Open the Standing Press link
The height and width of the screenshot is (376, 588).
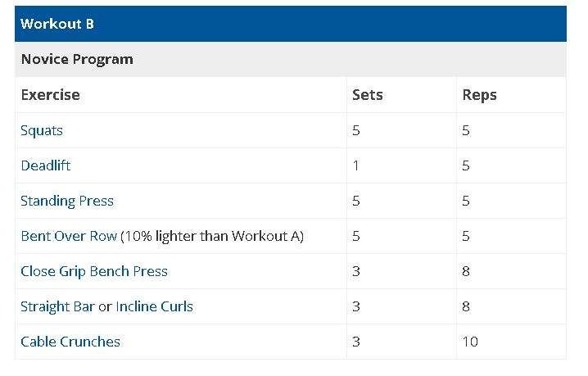pyautogui.click(x=67, y=202)
